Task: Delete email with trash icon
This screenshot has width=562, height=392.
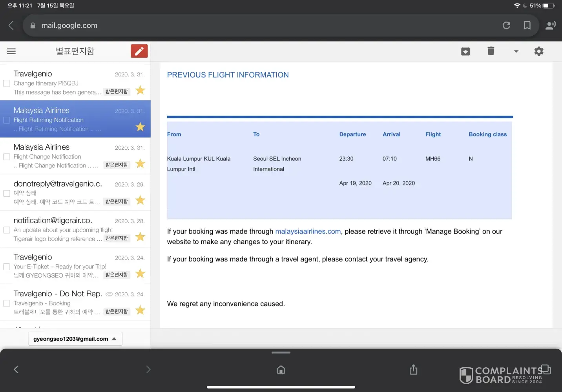Action: (491, 51)
